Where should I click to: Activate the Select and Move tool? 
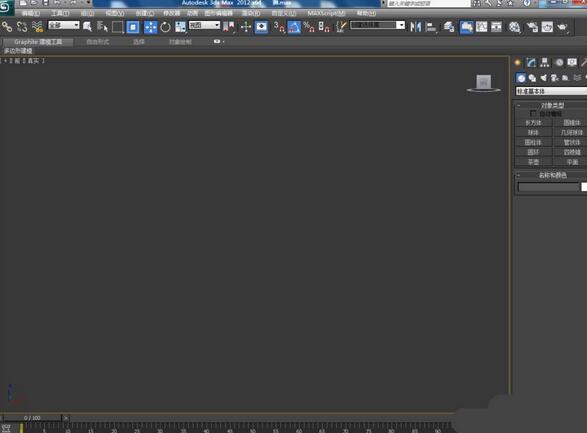[x=150, y=27]
